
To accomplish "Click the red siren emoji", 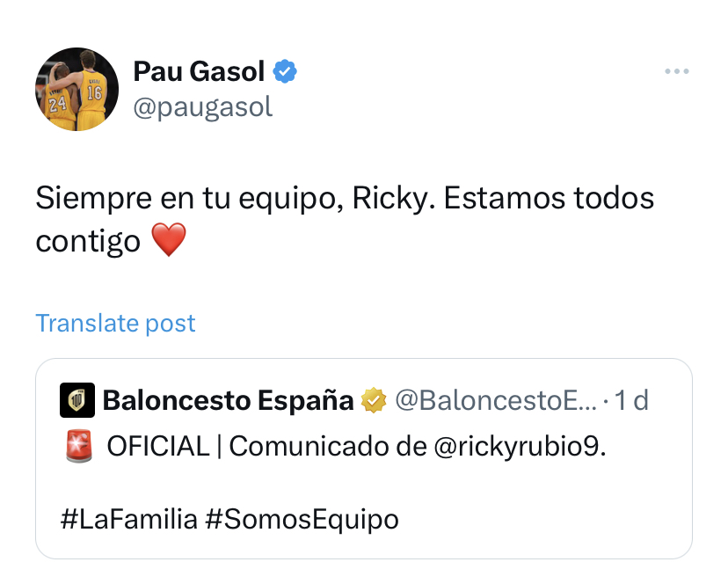I will [x=79, y=447].
